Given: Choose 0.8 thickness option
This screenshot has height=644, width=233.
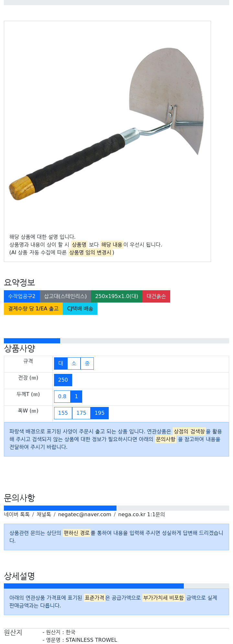Looking at the screenshot, I should 62,397.
